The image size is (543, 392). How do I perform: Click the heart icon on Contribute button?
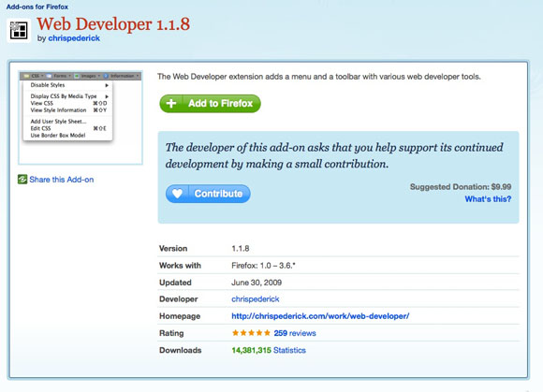point(177,194)
